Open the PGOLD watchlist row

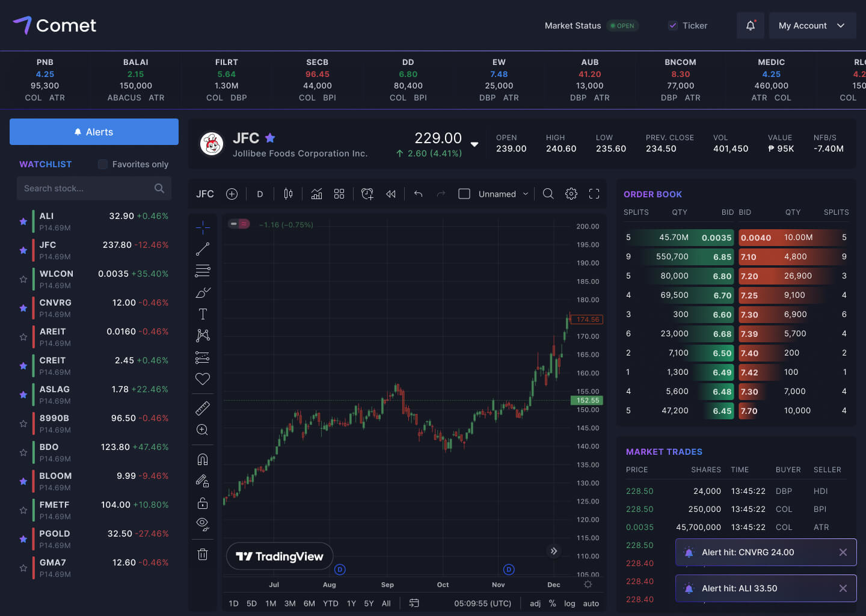[x=94, y=539]
